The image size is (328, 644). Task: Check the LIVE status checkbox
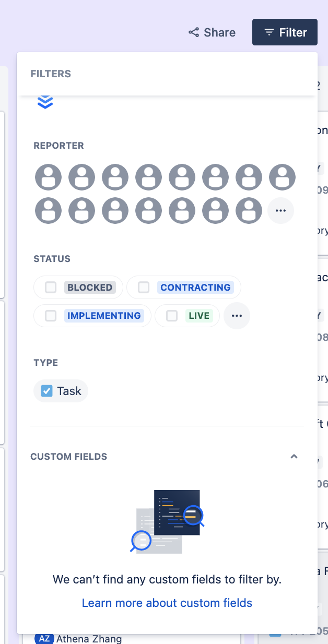pos(172,315)
